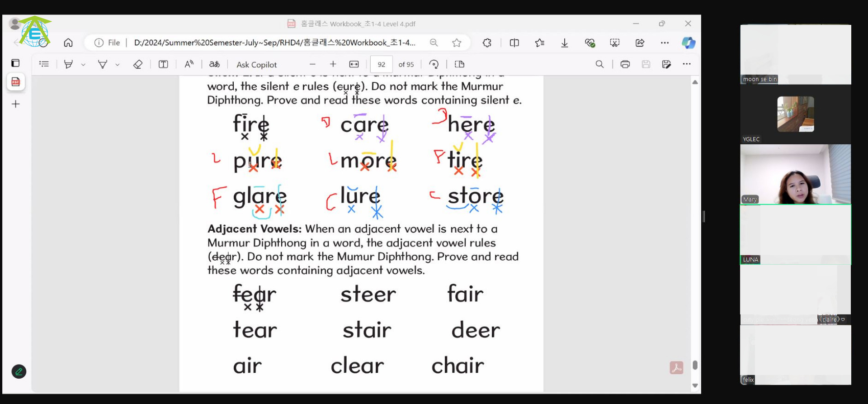
Task: Click the word 'steer' in the PDF
Action: (x=368, y=295)
